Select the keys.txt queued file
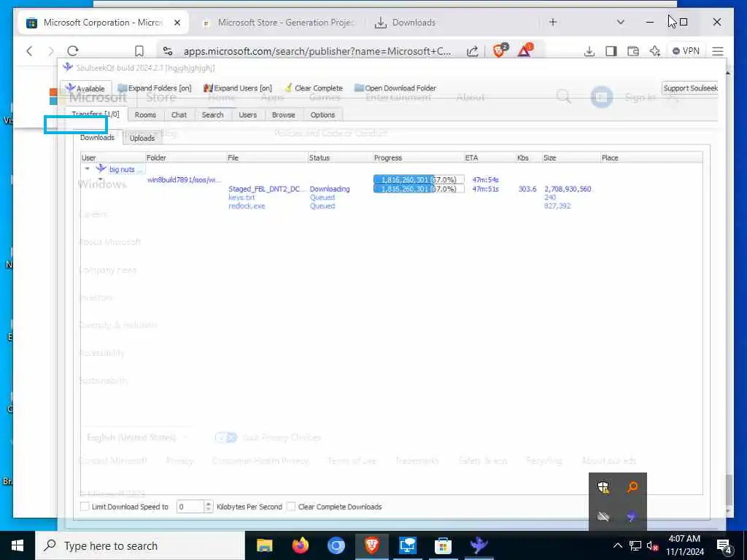This screenshot has width=747, height=560. point(241,198)
